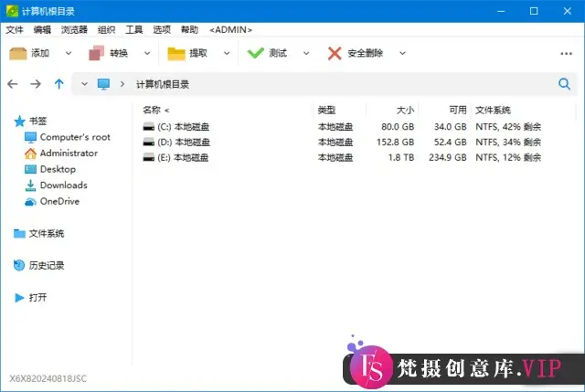Click the 80.0 GB size cell
Screen dimensions: 585x392
(x=398, y=127)
